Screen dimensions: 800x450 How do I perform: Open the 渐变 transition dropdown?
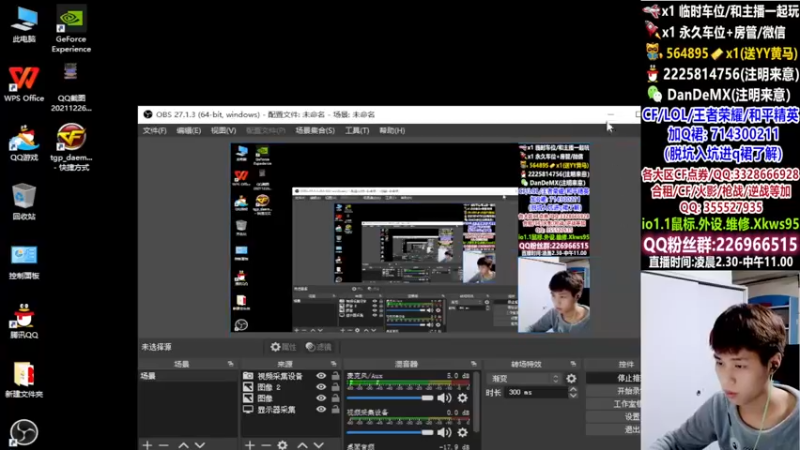pyautogui.click(x=524, y=379)
